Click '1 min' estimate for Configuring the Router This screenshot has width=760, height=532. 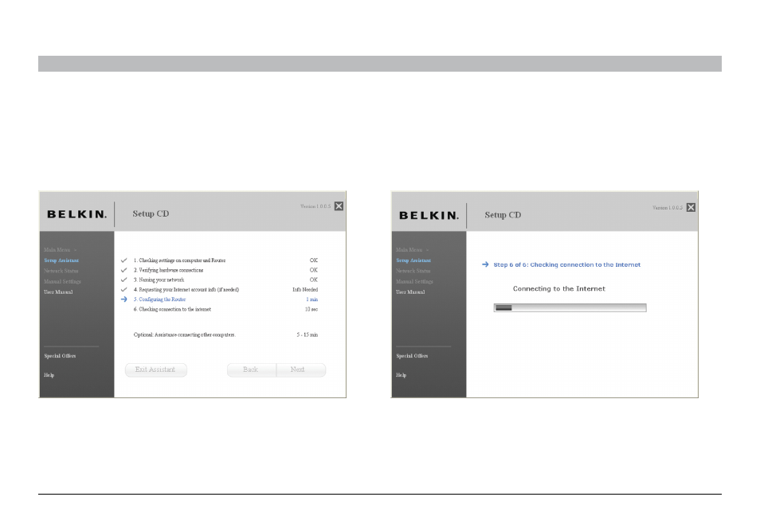312,299
